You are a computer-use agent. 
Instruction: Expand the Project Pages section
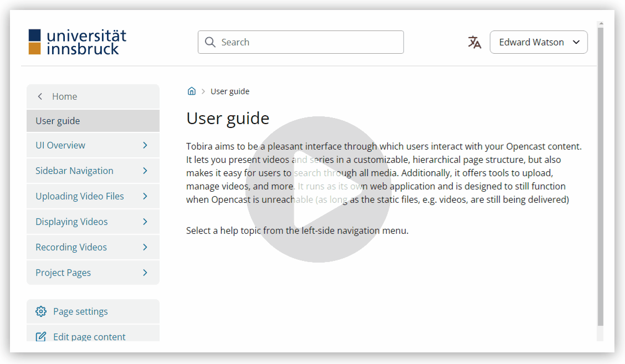(x=145, y=273)
